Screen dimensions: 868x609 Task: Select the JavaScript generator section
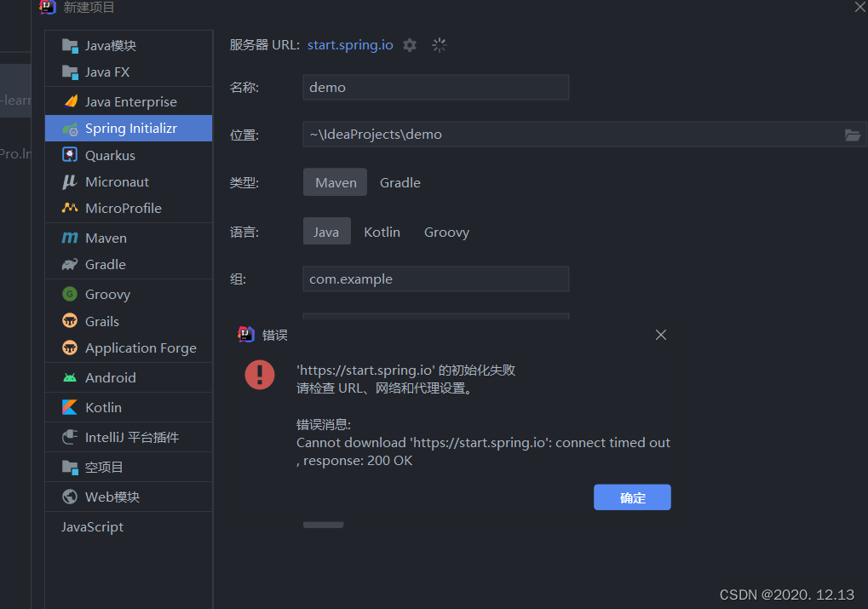point(92,526)
